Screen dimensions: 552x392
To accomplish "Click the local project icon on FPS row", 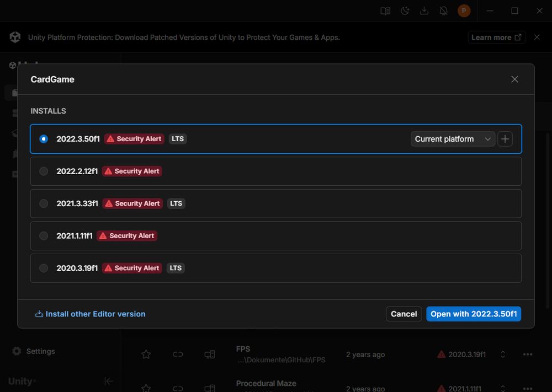I will tap(210, 355).
